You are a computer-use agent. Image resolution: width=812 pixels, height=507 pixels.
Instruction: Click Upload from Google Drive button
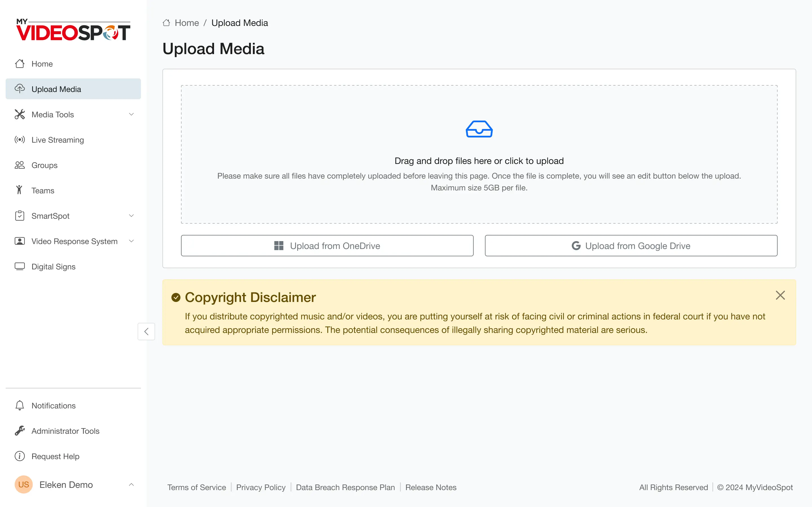coord(631,246)
